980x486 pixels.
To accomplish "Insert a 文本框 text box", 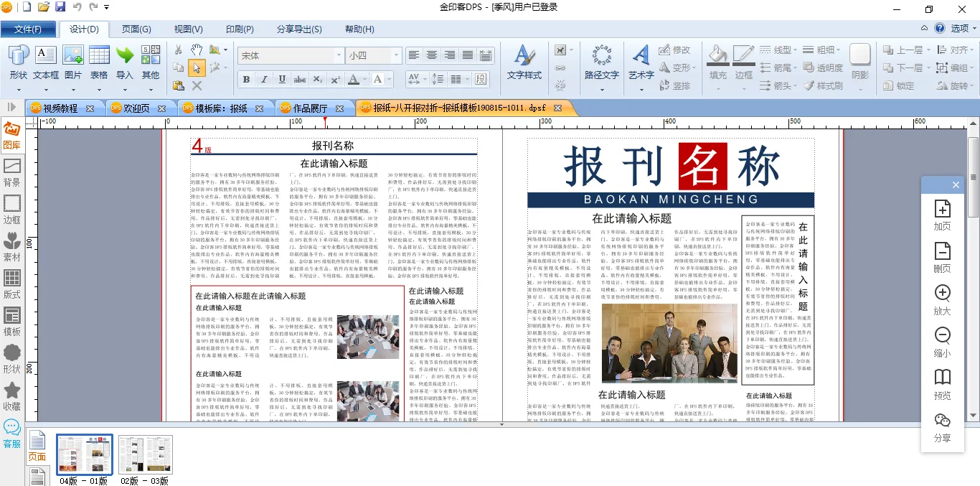I will (46, 62).
